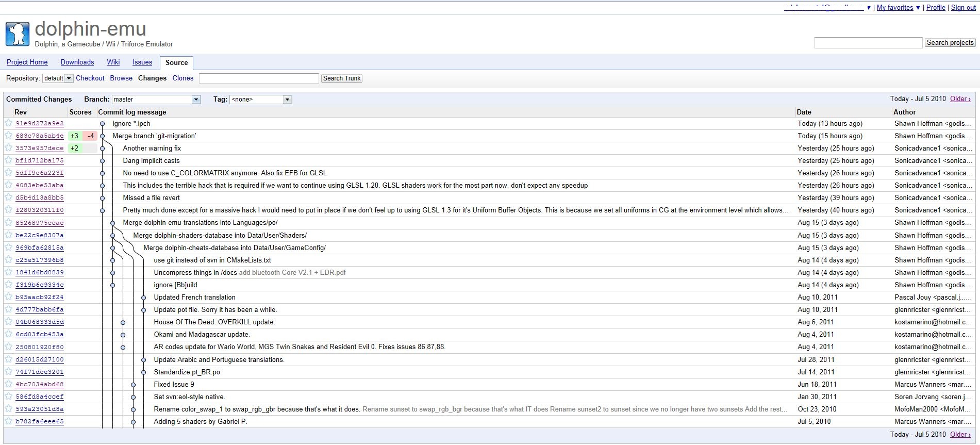This screenshot has width=980, height=445.
Task: Go to the Downloads tab
Action: pyautogui.click(x=77, y=62)
